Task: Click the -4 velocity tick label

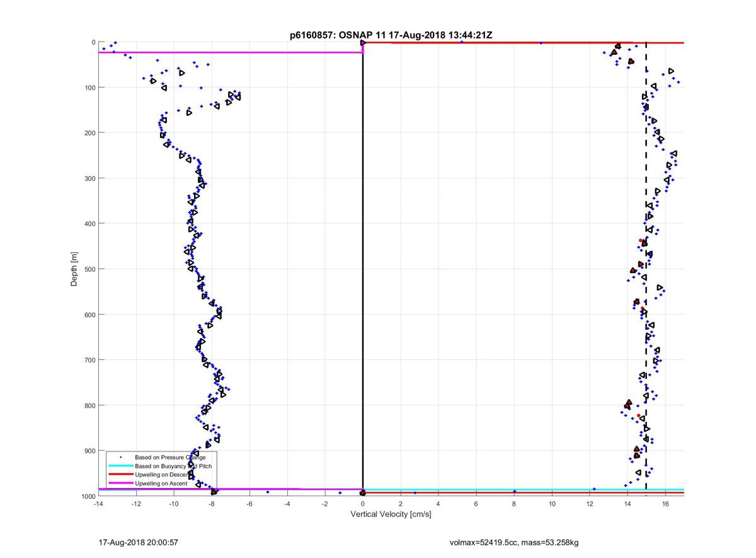Action: pos(287,504)
